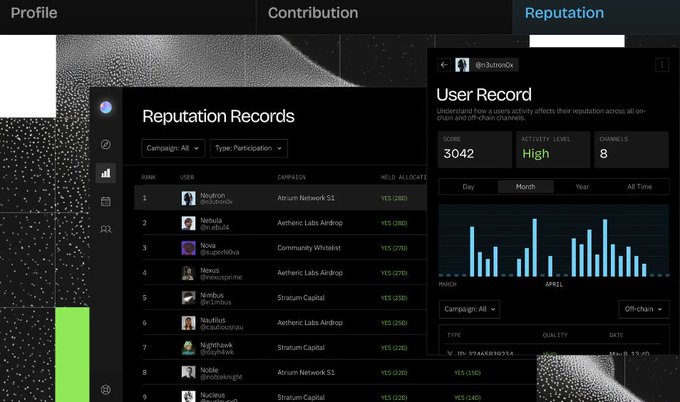The height and width of the screenshot is (402, 680).
Task: Click YES (28D) in Neutron's row
Action: pyautogui.click(x=394, y=198)
